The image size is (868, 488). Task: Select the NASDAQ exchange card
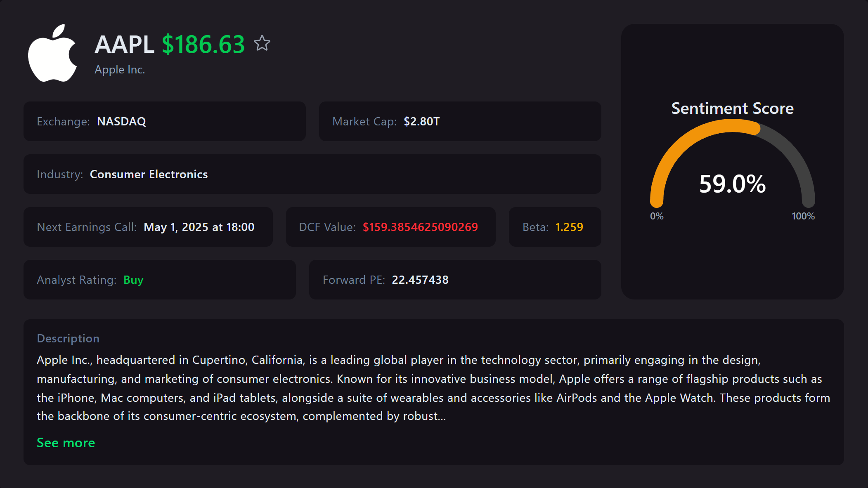(165, 121)
